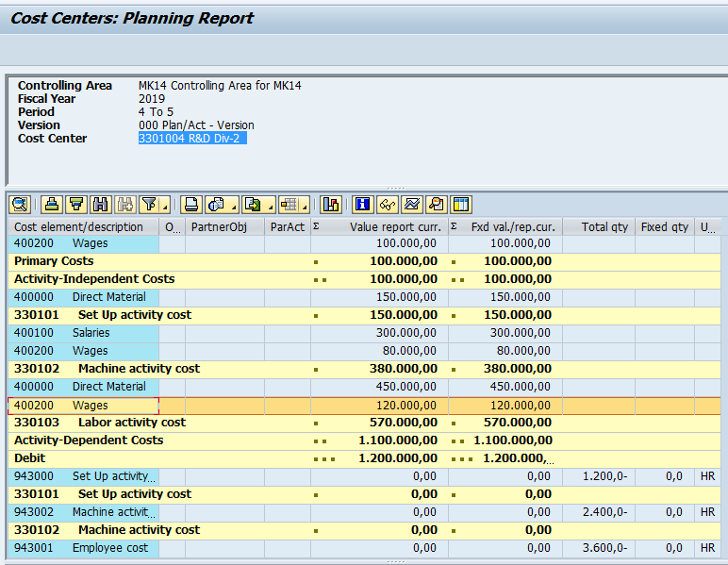728x565 pixels.
Task: Click the Print icon in toolbar
Action: click(x=191, y=205)
